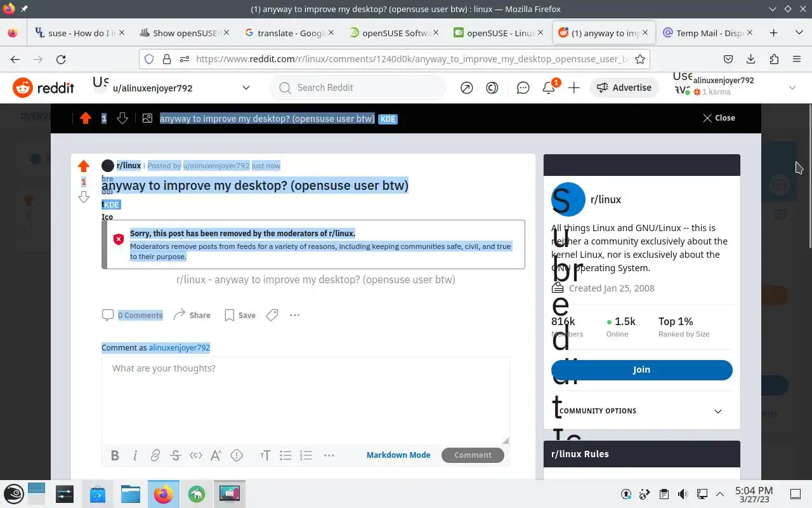Open Firefox downloads panel
812x508 pixels.
click(751, 59)
